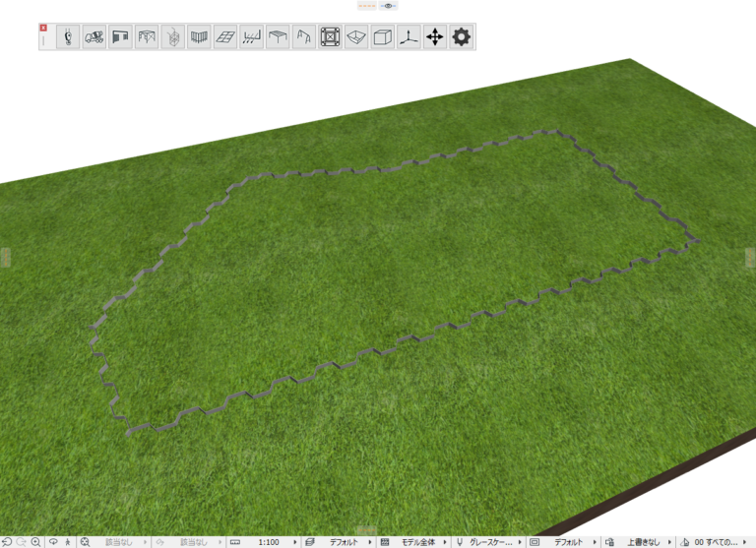756x548 pixels.
Task: Click the fit in window icon
Action: (85, 542)
